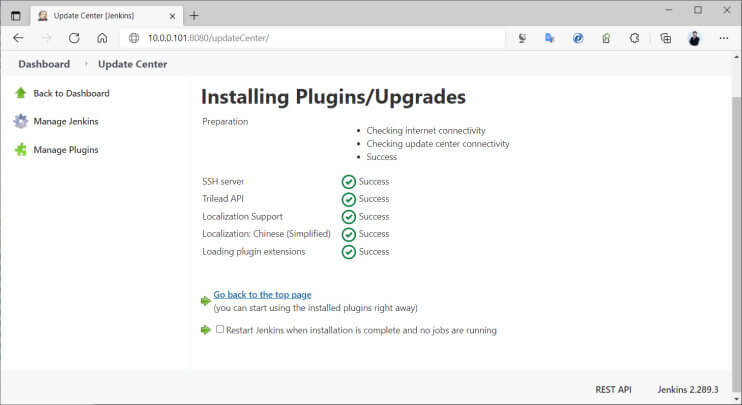
Task: Click success checkmark for Chinese (Simplified) localization
Action: click(349, 234)
